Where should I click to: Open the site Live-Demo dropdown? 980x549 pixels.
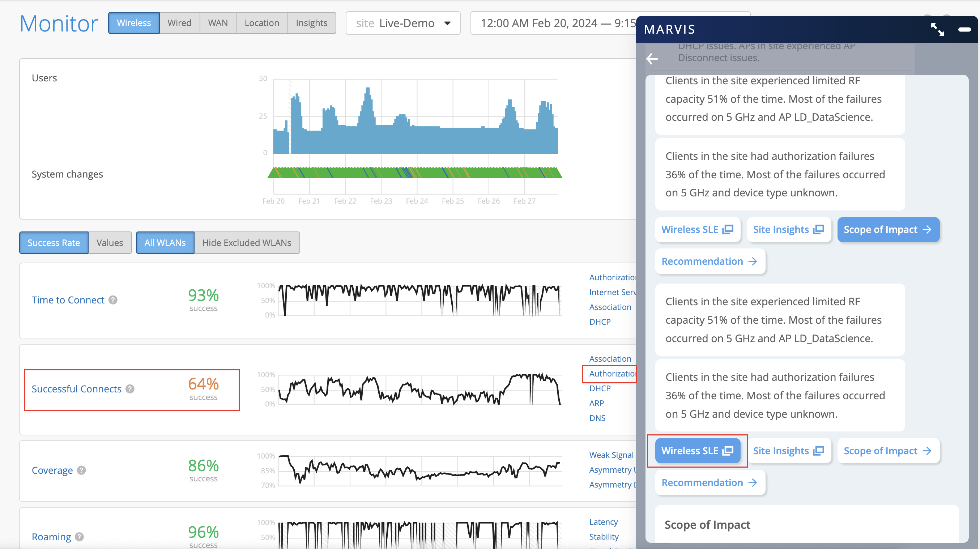(x=403, y=23)
